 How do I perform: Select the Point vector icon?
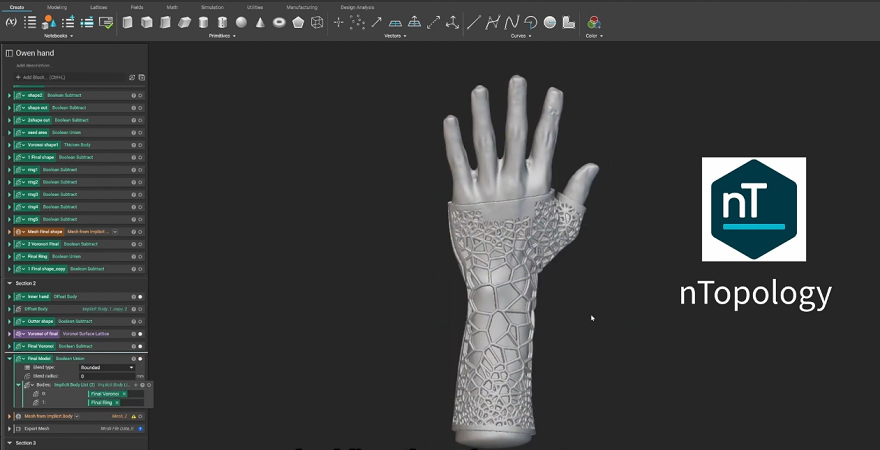338,22
